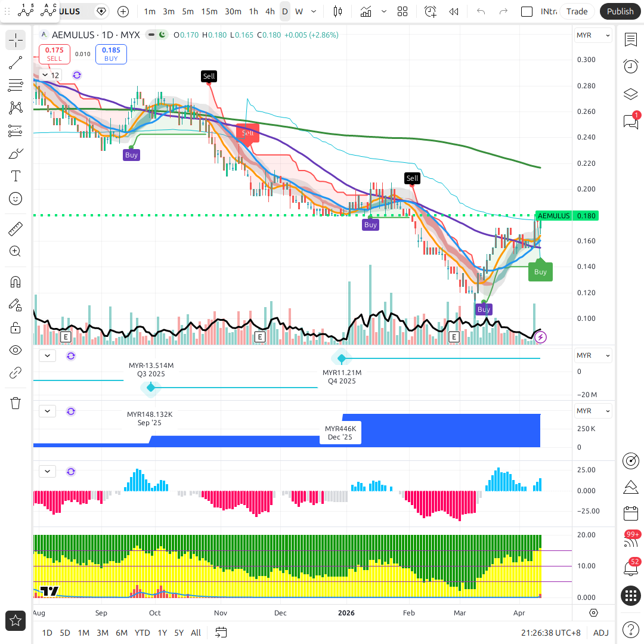Switch to the 4h timeframe
Screen dimensions: 644x644
click(x=270, y=11)
